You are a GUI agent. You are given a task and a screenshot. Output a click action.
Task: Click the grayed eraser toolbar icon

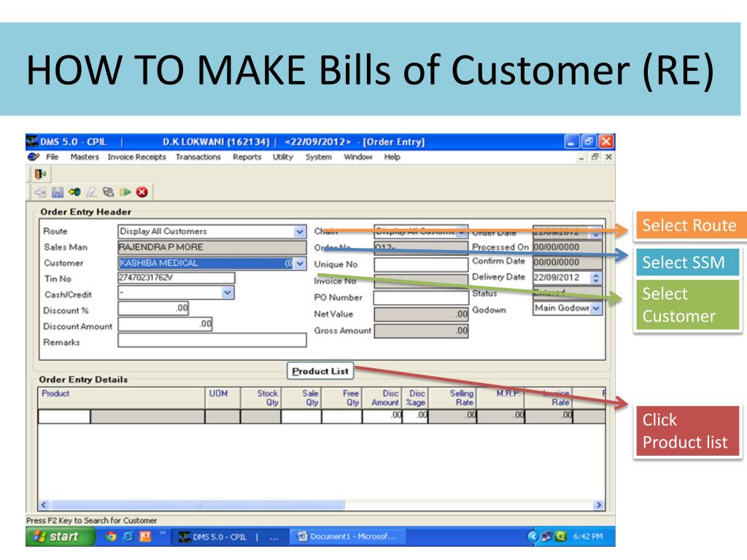(91, 192)
